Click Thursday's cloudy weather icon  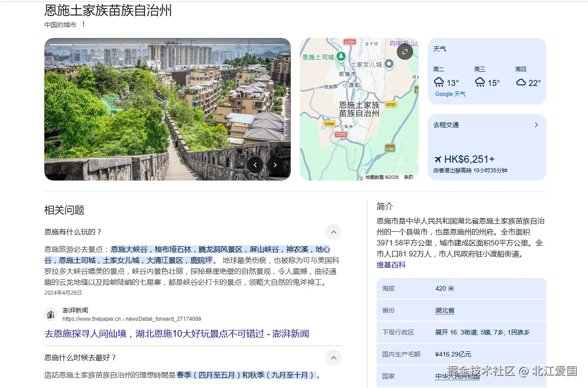pos(521,82)
